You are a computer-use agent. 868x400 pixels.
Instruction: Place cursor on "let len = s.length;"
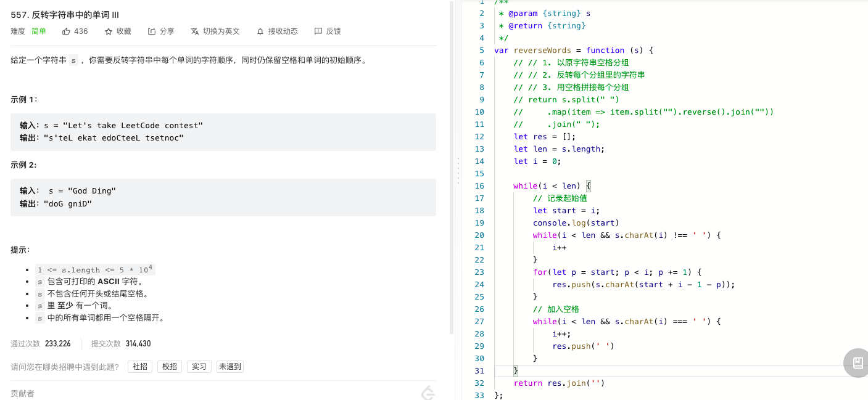pos(560,149)
